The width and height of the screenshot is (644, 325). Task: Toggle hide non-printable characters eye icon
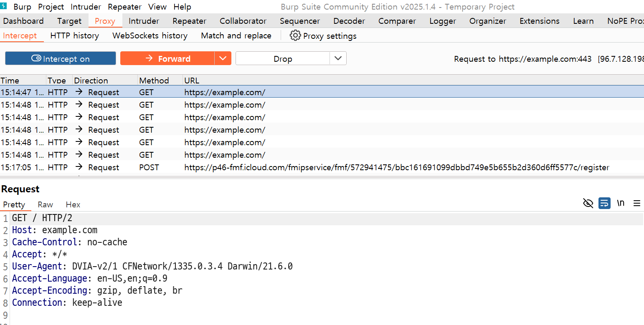(588, 203)
